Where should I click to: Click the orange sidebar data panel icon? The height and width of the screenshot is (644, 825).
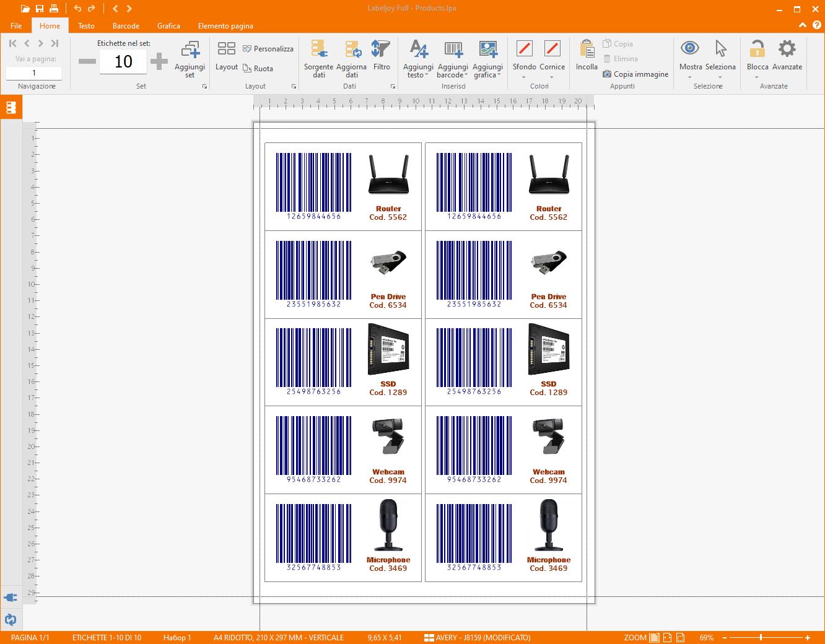(x=11, y=108)
